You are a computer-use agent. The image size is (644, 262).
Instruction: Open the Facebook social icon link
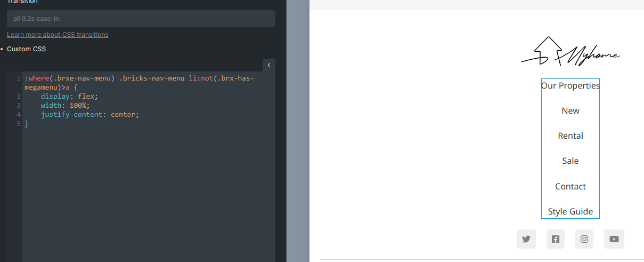coord(555,239)
